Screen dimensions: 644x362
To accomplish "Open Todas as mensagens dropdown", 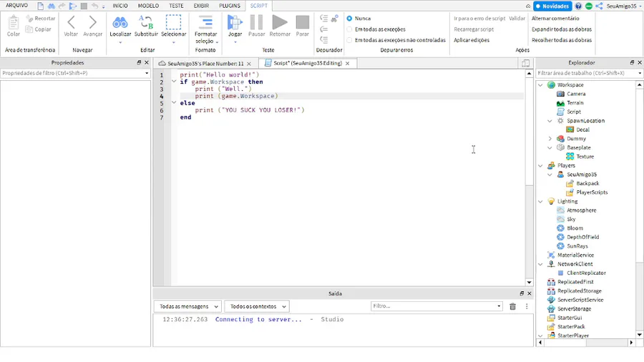I will tap(188, 307).
